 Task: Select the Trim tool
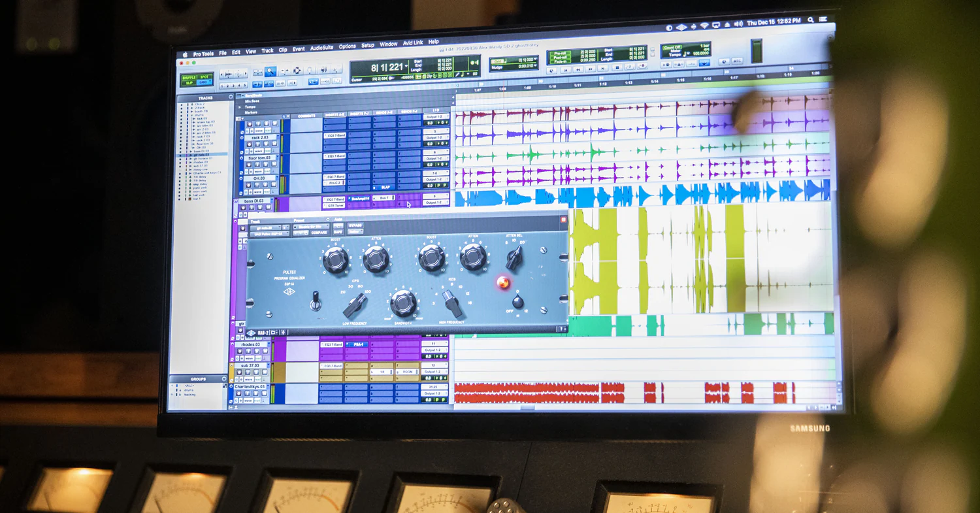click(x=284, y=71)
